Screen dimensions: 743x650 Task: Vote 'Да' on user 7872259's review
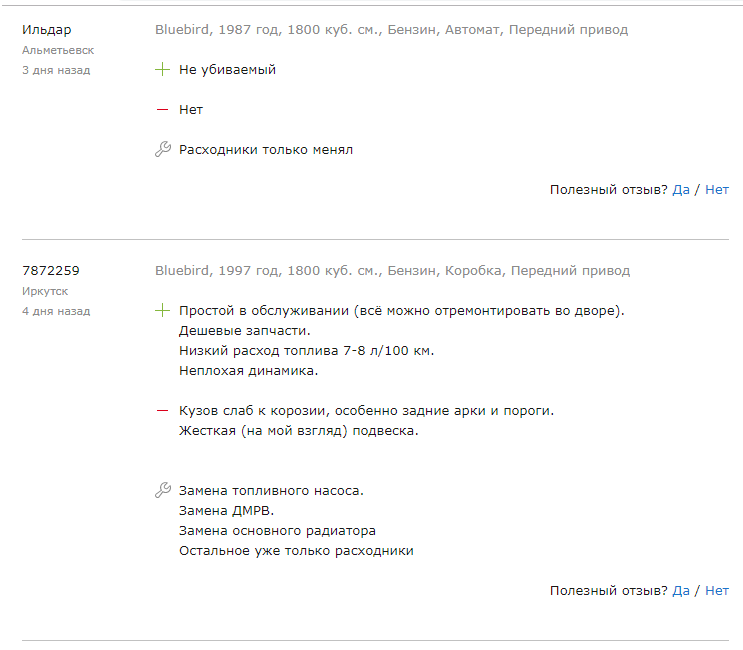[681, 590]
